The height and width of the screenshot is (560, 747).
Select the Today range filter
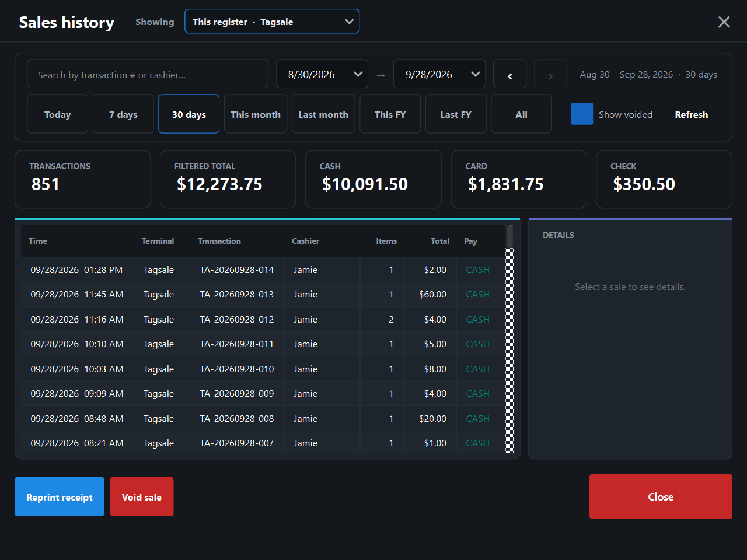click(58, 114)
